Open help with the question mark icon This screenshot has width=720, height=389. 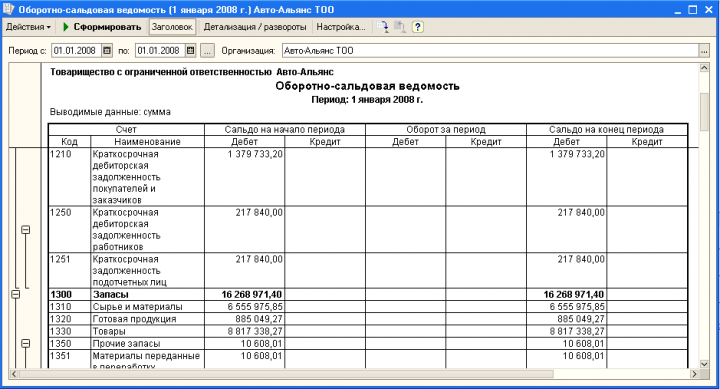tap(417, 27)
